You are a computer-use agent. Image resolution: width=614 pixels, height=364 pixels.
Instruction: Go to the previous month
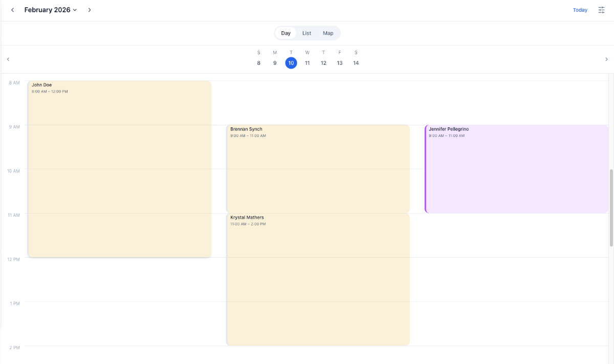click(12, 9)
